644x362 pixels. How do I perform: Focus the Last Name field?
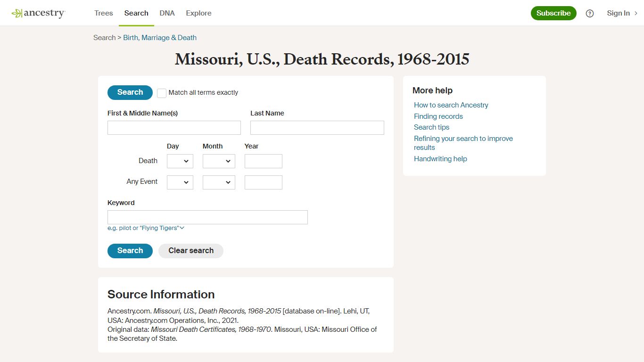pos(317,128)
